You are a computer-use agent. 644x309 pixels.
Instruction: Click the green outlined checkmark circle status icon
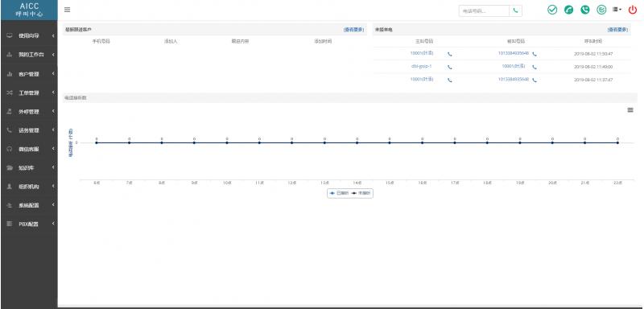click(x=552, y=10)
